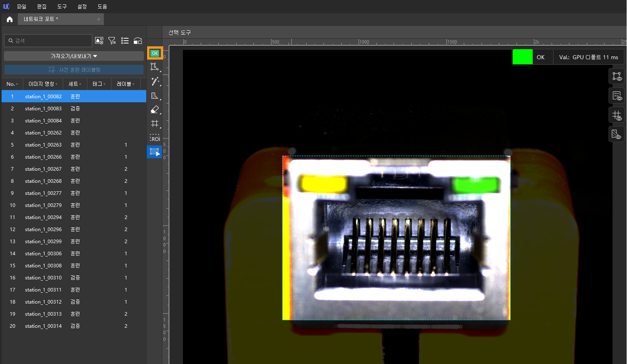Open the 세트 column filter dropdown
Viewport: 627px width, 364px height.
[75, 84]
